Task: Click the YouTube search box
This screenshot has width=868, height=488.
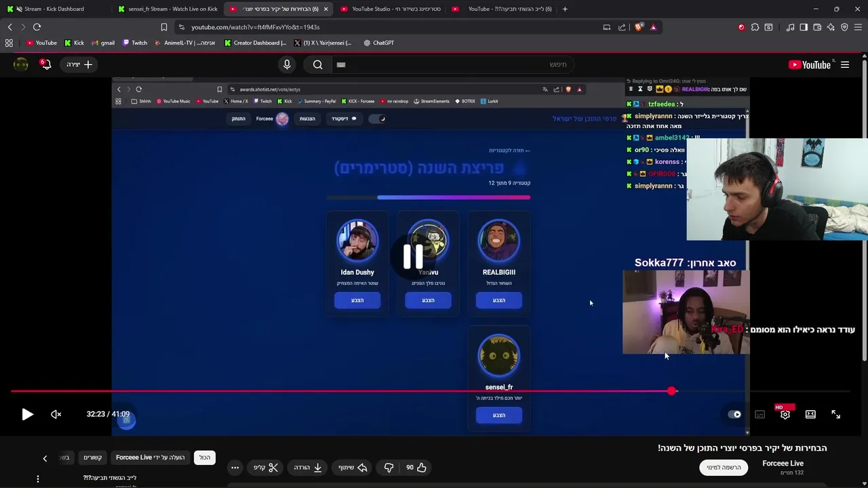Action: (454, 64)
